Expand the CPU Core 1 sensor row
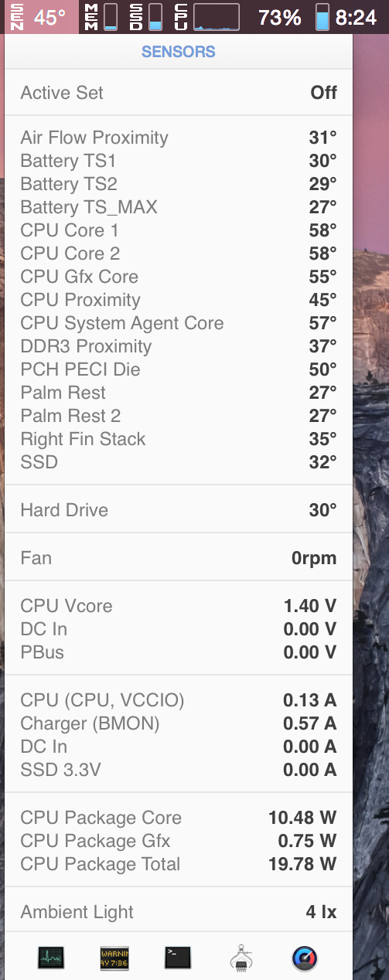This screenshot has width=389, height=980. tap(179, 230)
